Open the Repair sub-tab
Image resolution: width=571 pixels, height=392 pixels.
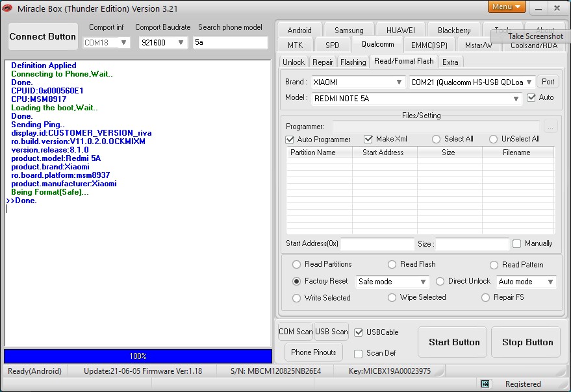pos(323,62)
